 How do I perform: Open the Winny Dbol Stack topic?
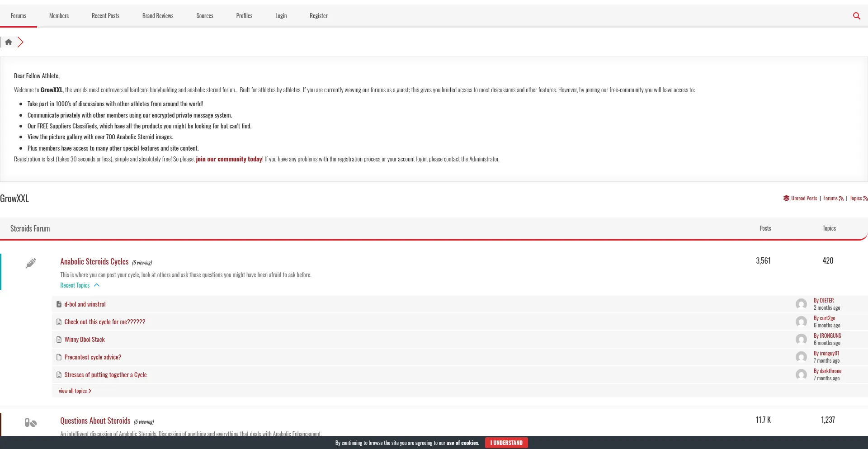[85, 340]
